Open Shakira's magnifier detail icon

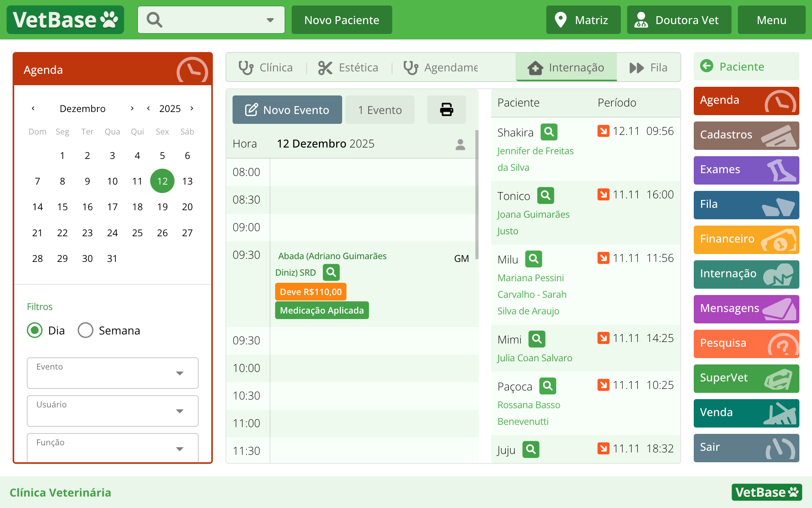pos(549,132)
